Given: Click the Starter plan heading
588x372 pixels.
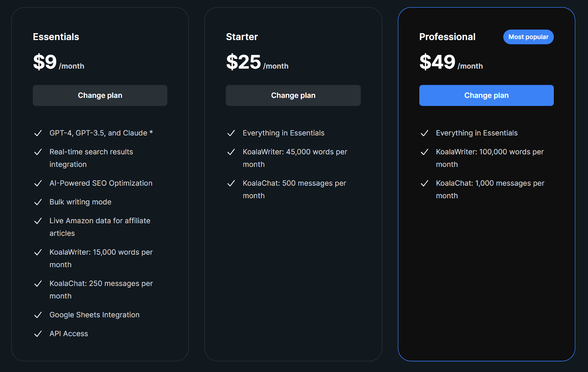Looking at the screenshot, I should click(242, 37).
